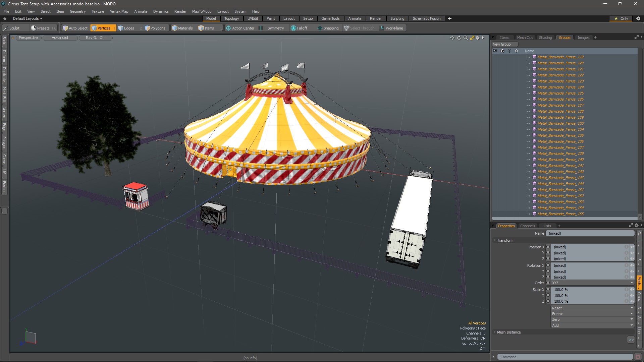
Task: Open the Texture menu
Action: (98, 11)
